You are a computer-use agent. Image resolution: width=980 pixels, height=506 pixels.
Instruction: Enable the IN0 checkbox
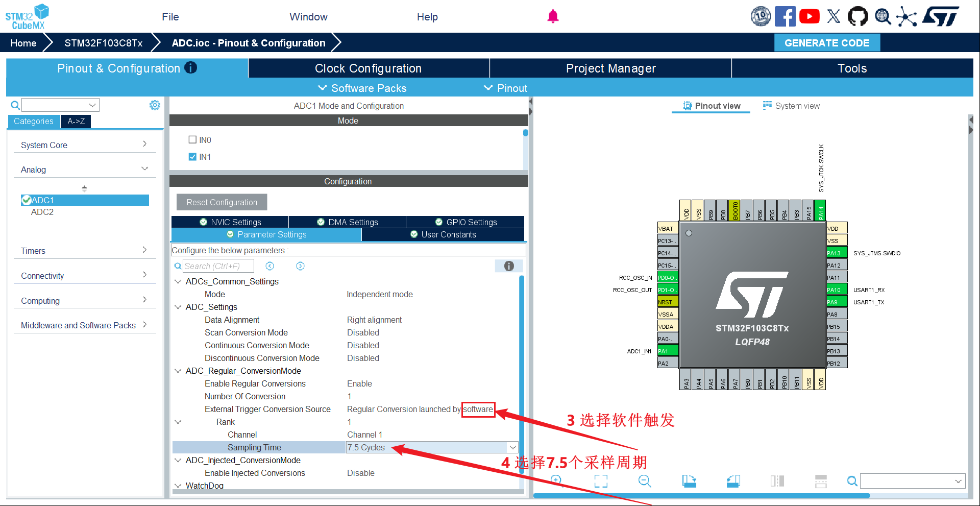pyautogui.click(x=192, y=140)
